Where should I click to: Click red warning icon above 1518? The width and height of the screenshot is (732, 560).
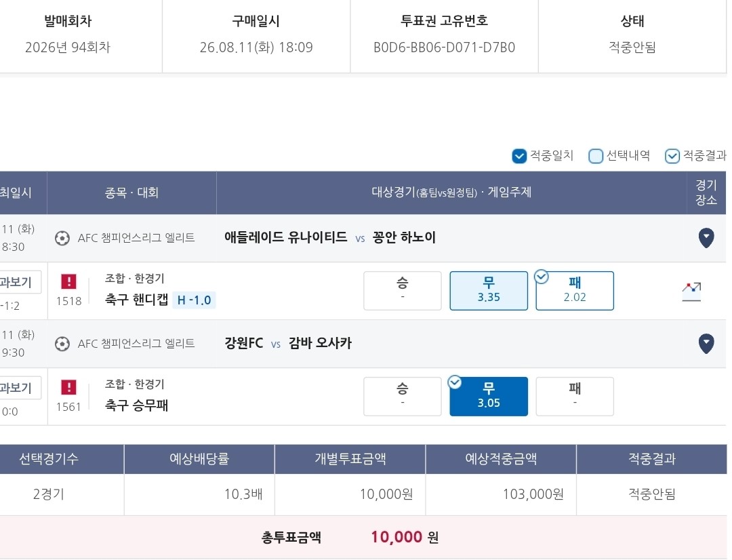click(68, 281)
